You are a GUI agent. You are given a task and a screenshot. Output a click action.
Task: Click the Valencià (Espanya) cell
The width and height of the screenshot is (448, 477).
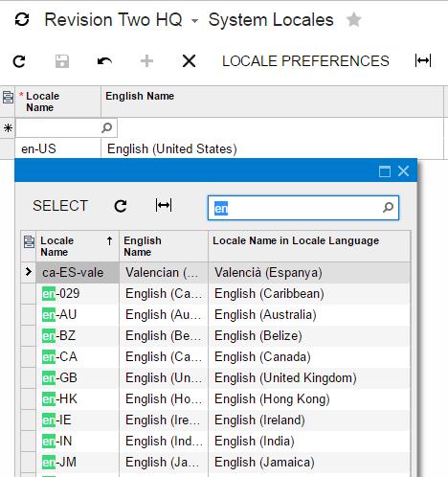(309, 273)
